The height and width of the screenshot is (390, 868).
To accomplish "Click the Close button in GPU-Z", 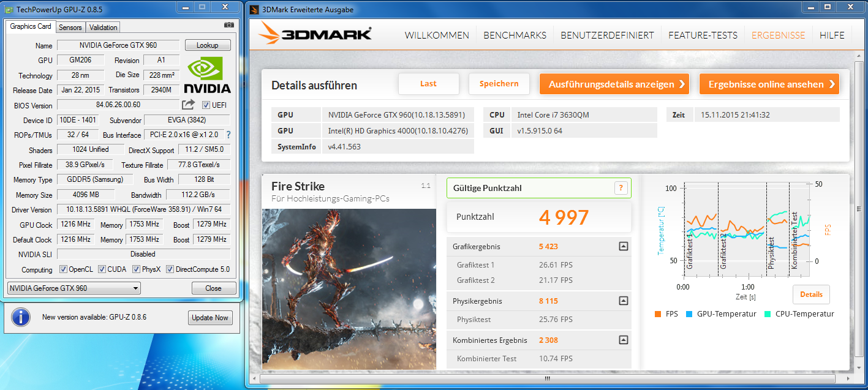I will point(213,288).
